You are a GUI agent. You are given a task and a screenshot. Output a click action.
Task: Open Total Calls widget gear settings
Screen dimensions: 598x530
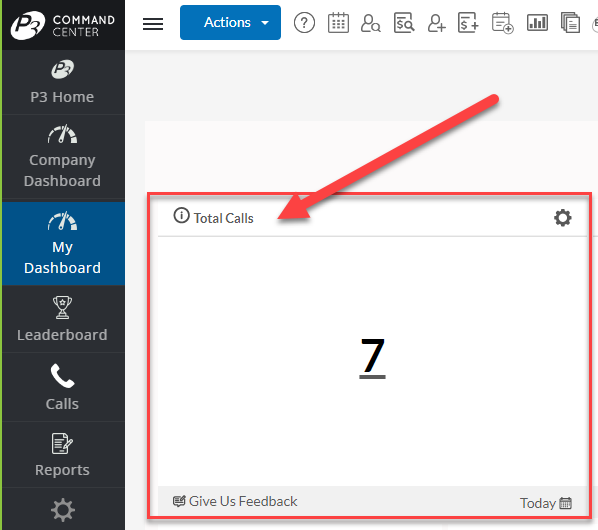563,218
